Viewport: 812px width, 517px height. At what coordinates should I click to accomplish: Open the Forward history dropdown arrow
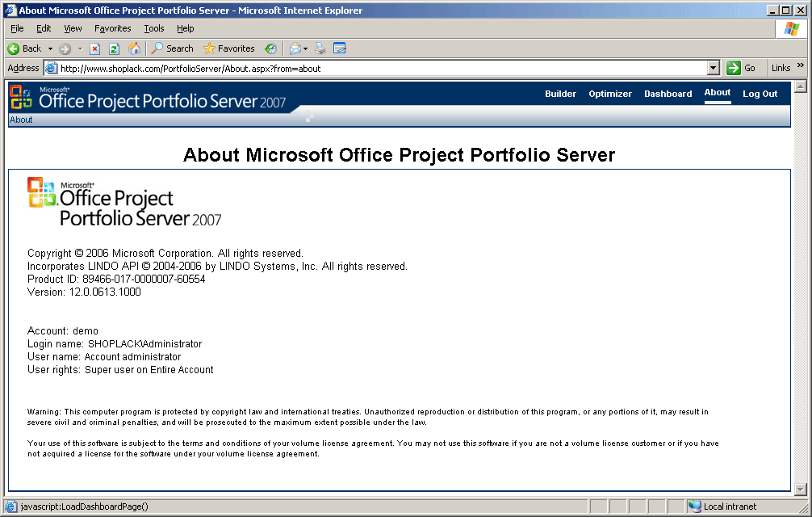(80, 48)
